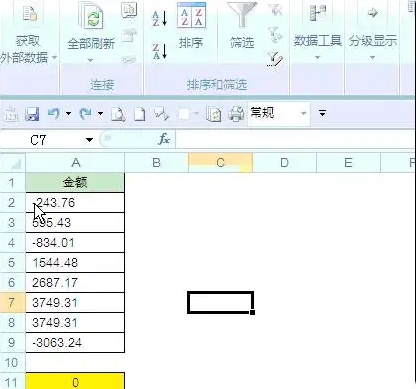
Task: Open the 排序 sort dialog icon
Action: (x=191, y=16)
